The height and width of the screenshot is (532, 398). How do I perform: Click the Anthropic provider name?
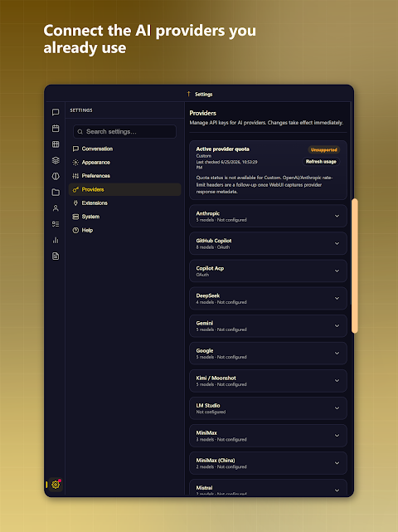pyautogui.click(x=208, y=213)
